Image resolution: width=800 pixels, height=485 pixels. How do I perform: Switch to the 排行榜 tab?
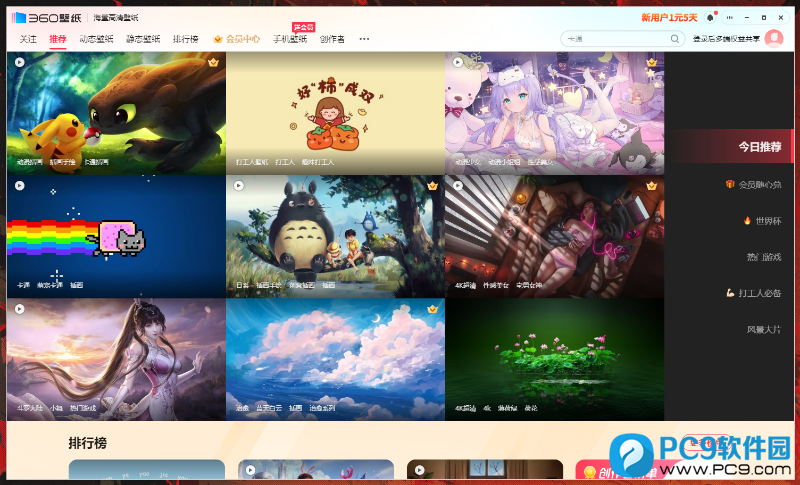185,39
